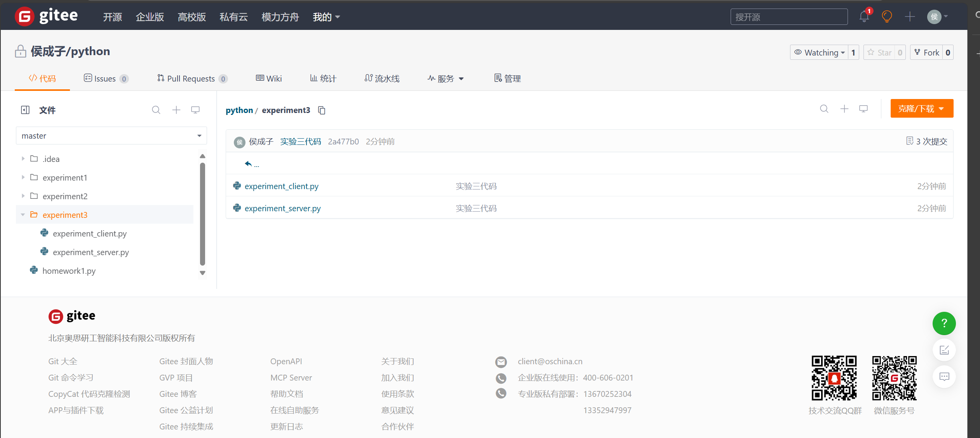Open the master branch dropdown

111,136
